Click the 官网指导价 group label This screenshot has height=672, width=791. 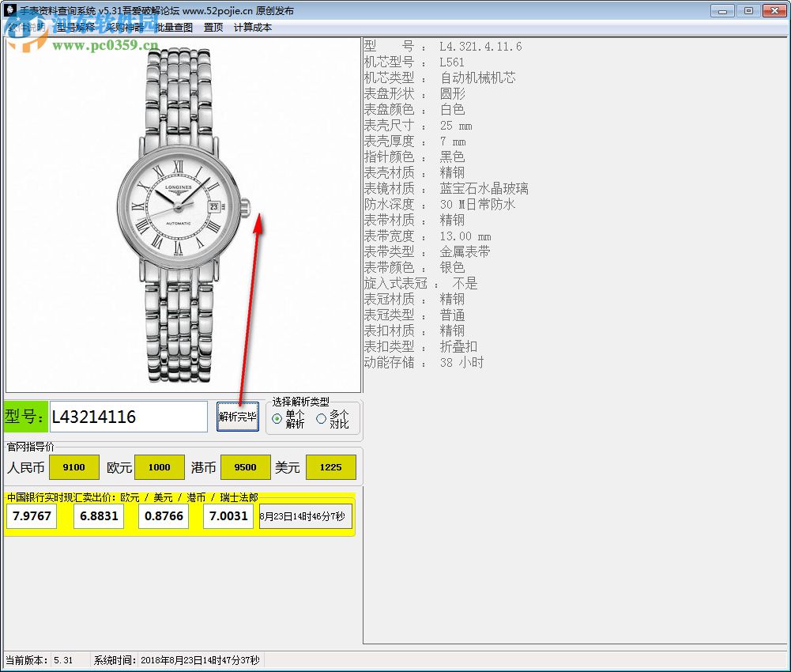pos(30,447)
